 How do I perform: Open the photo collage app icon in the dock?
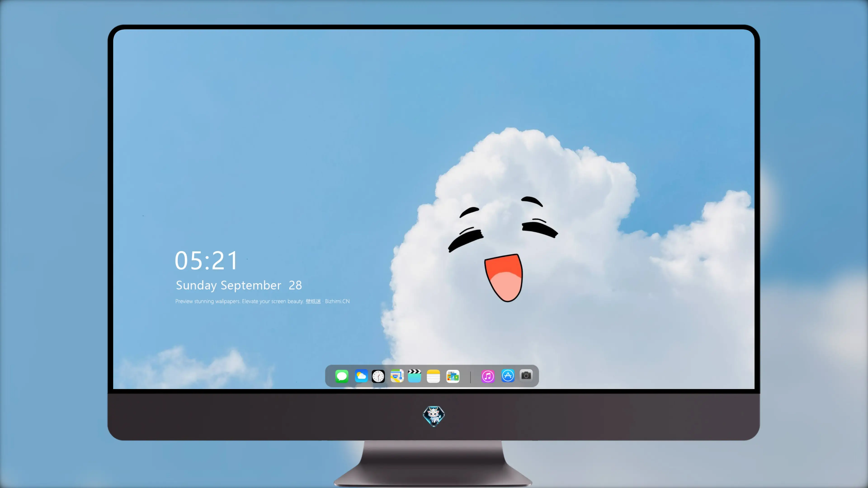pos(453,376)
